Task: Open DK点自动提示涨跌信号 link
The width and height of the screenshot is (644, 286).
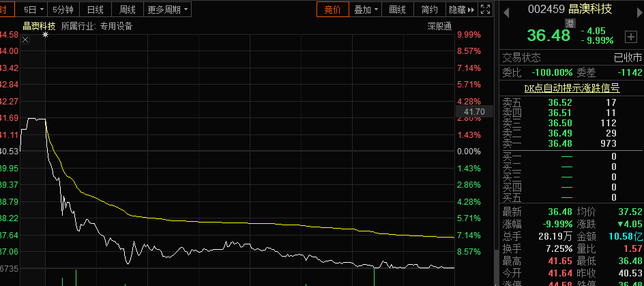Action: coord(572,88)
